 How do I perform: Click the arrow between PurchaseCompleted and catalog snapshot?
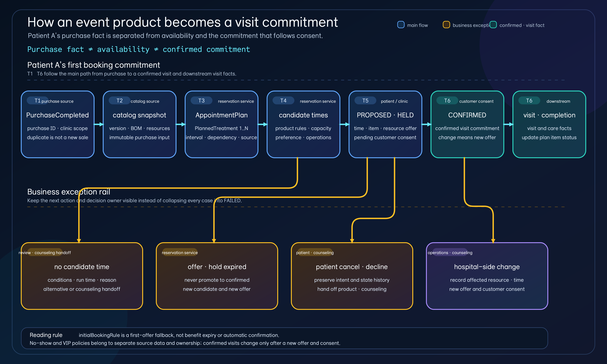[99, 124]
